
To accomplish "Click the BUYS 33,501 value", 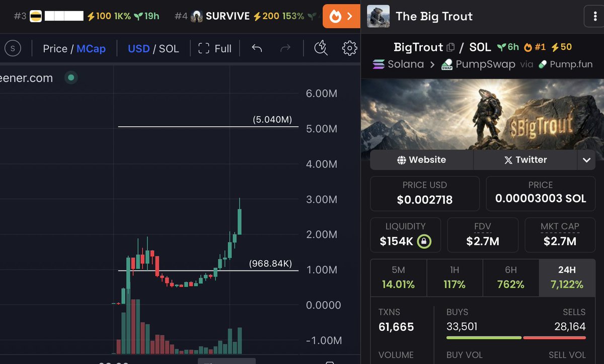I will pyautogui.click(x=462, y=327).
